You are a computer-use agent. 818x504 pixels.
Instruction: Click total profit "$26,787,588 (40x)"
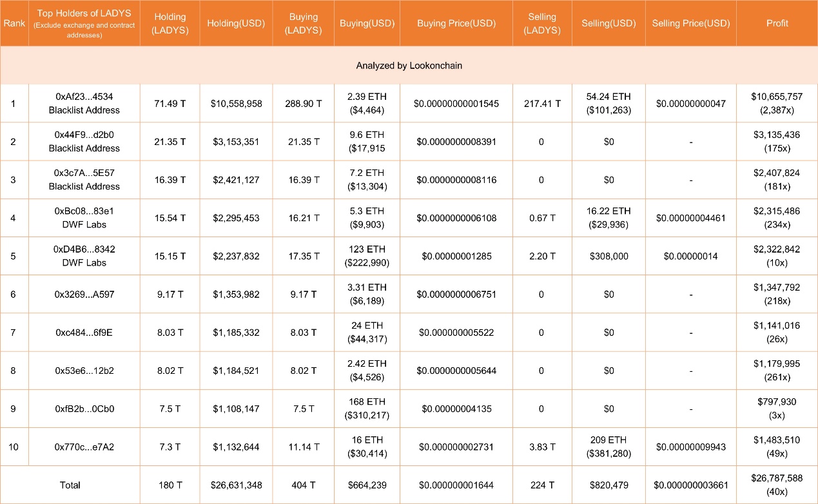pos(777,485)
